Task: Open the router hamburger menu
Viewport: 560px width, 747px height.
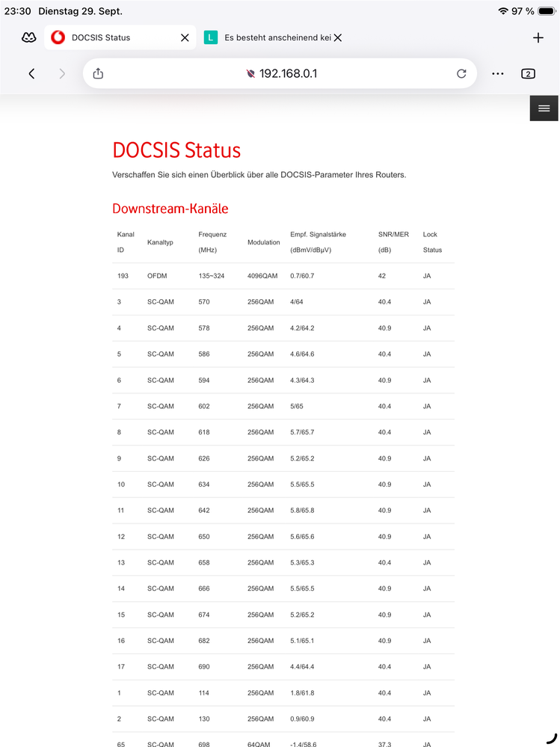Action: tap(544, 108)
